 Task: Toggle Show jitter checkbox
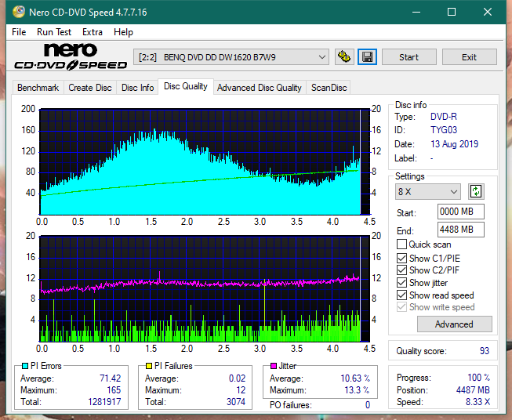(x=401, y=283)
